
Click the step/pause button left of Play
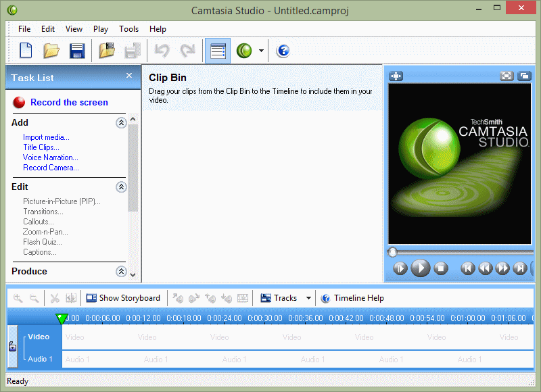point(400,268)
